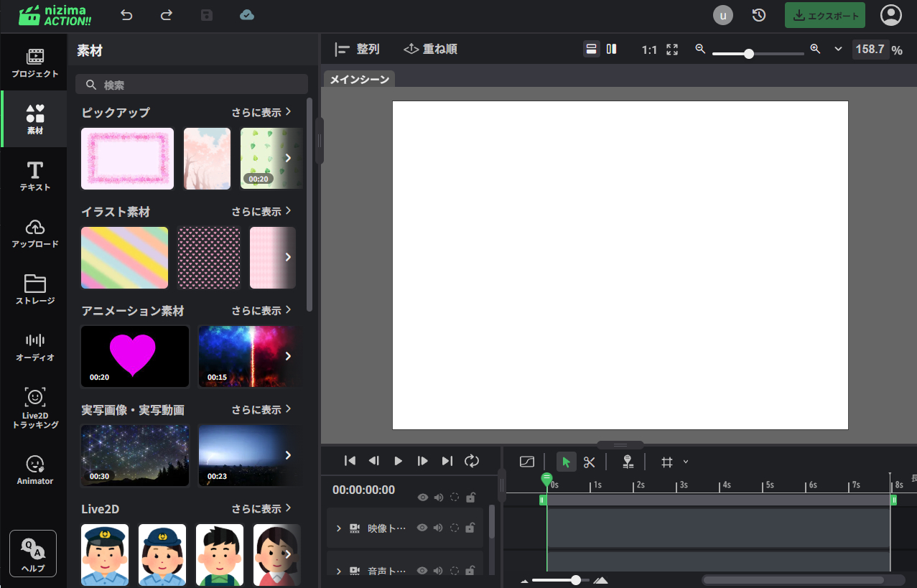Mute the 映像トラック speaker icon

tap(438, 528)
